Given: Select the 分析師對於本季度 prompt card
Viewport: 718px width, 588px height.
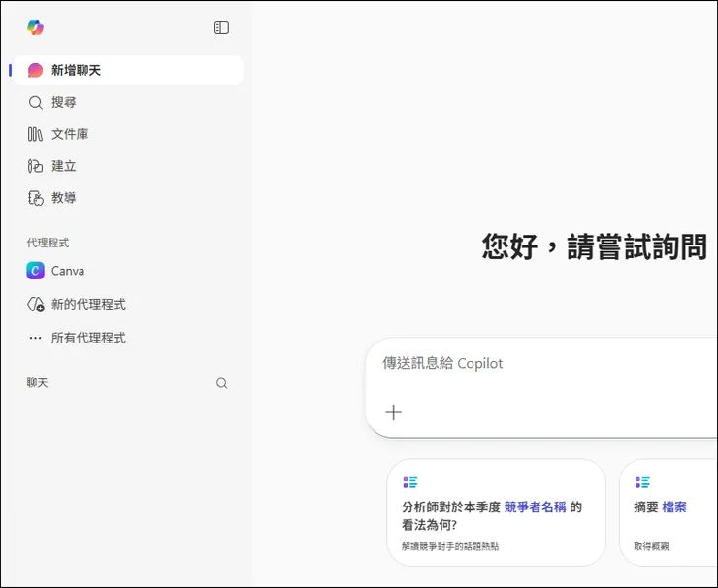Looking at the screenshot, I should (x=497, y=512).
